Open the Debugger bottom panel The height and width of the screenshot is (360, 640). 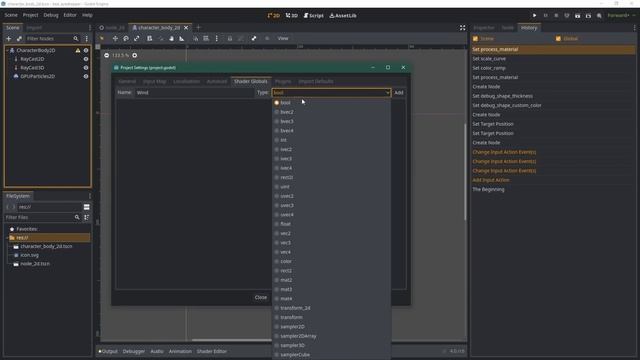point(133,351)
